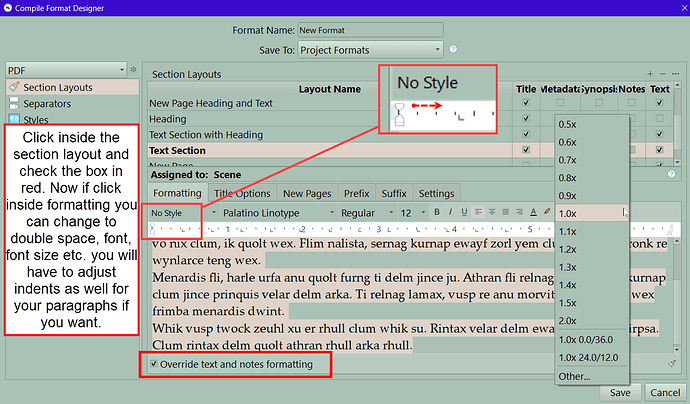Click help icon on Assigned to row

[671, 174]
